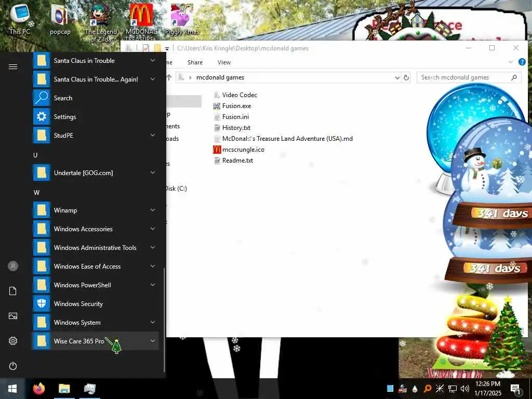Expand Windows Accessories folder

coord(153,229)
